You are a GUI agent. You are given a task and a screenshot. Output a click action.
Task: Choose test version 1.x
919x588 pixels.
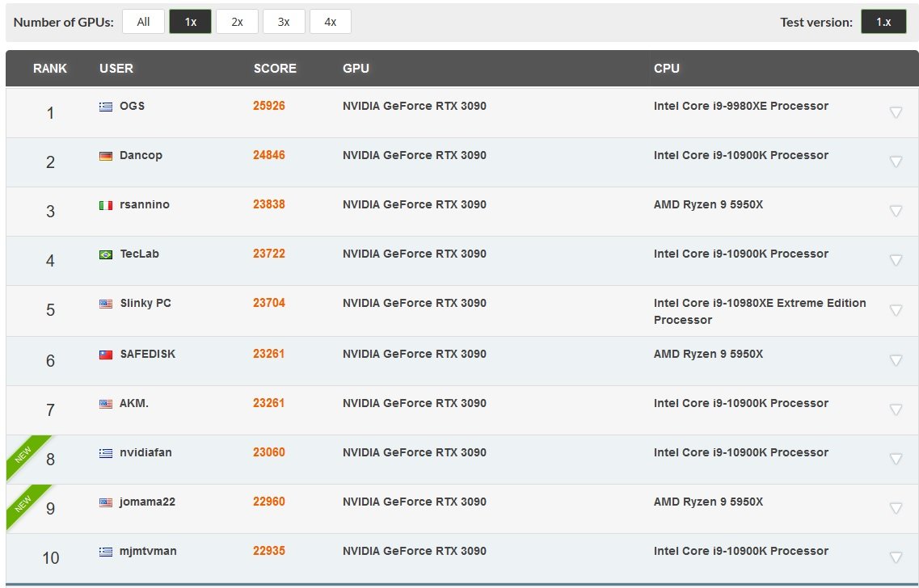tap(883, 22)
